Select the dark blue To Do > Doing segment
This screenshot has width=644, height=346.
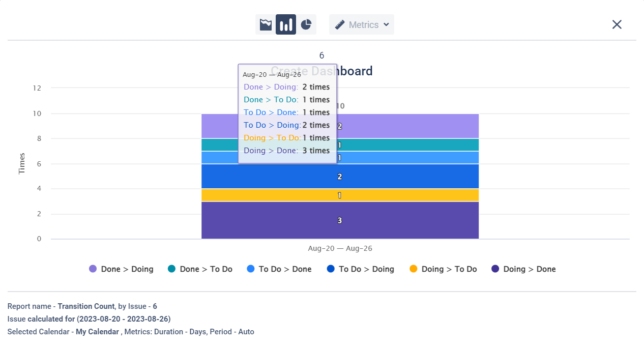coord(407,177)
